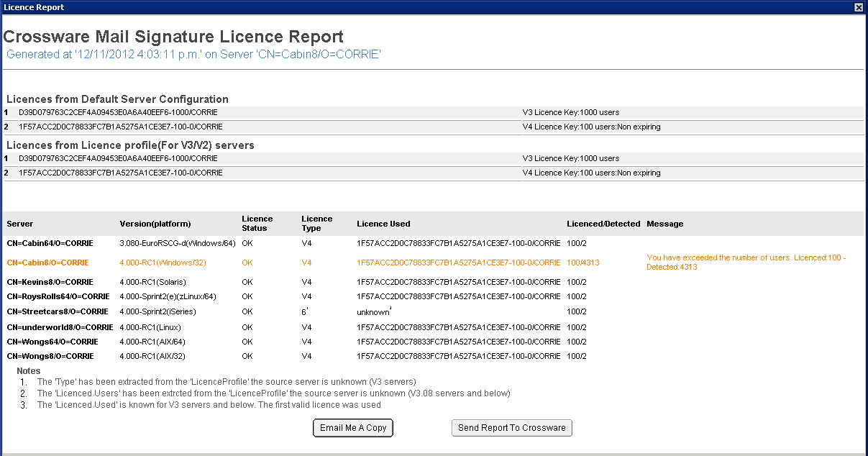Viewport: 868px width, 456px height.
Task: Click the Version(platform) column header
Action: [x=155, y=224]
